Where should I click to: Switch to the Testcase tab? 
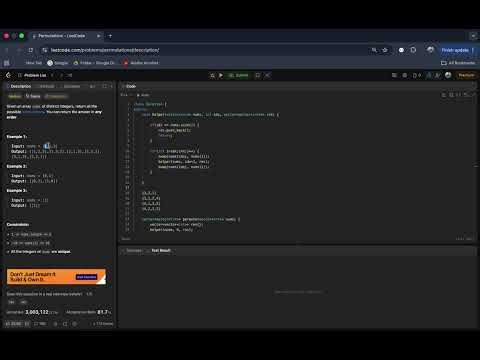pos(132,250)
